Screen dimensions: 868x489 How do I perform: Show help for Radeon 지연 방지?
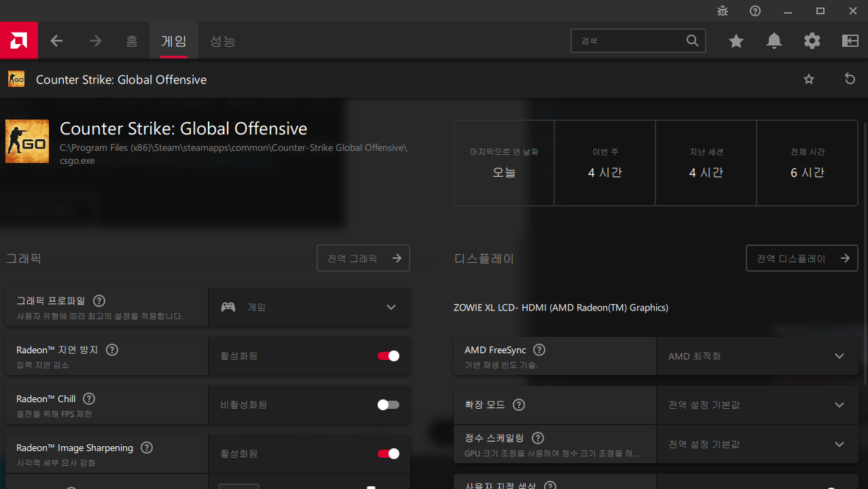coord(112,350)
